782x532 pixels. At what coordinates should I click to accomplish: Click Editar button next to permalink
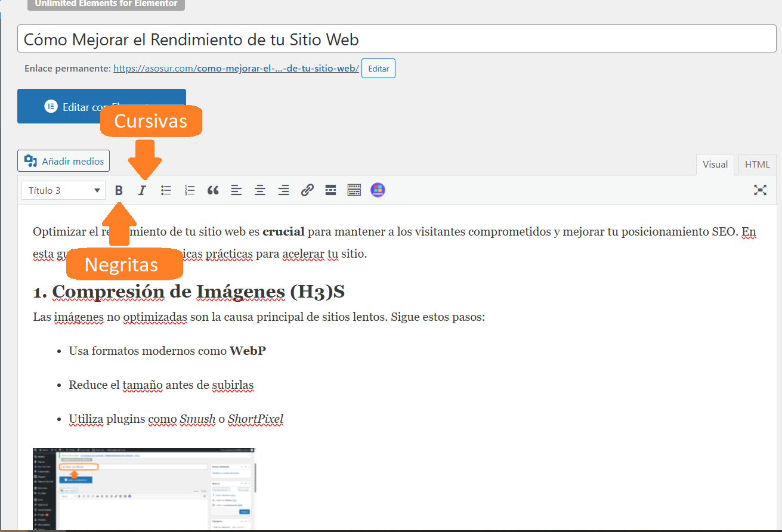[378, 69]
